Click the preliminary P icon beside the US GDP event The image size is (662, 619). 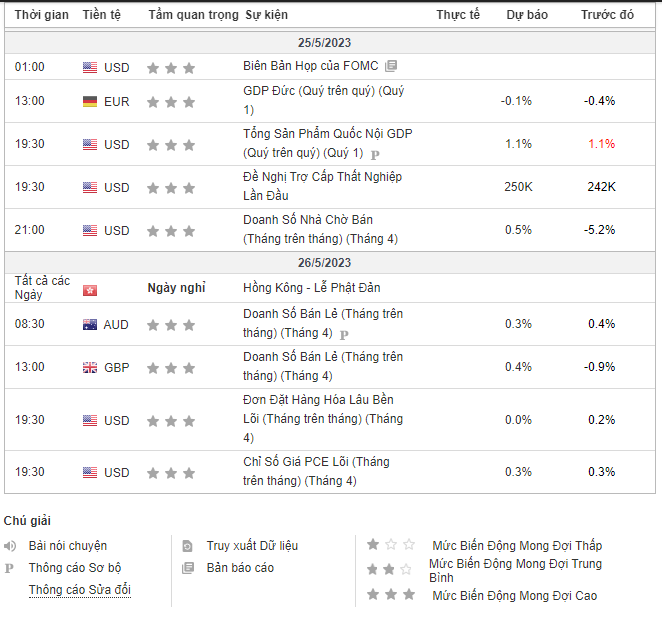pos(375,155)
